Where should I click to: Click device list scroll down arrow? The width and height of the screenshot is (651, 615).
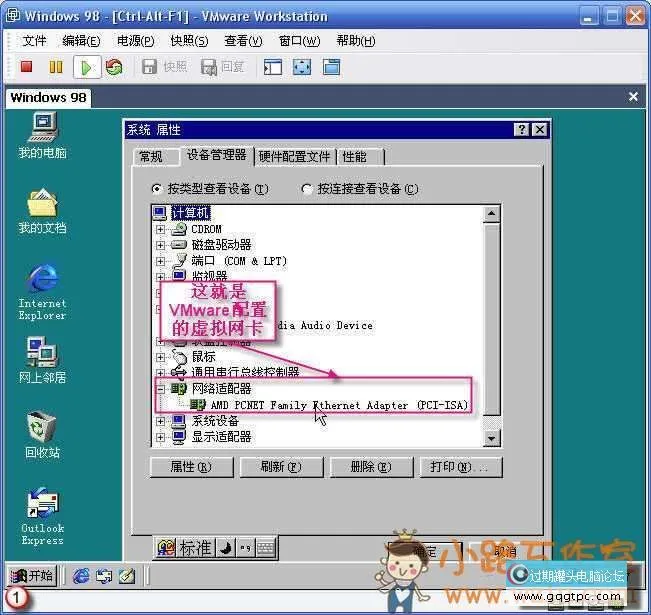click(492, 438)
